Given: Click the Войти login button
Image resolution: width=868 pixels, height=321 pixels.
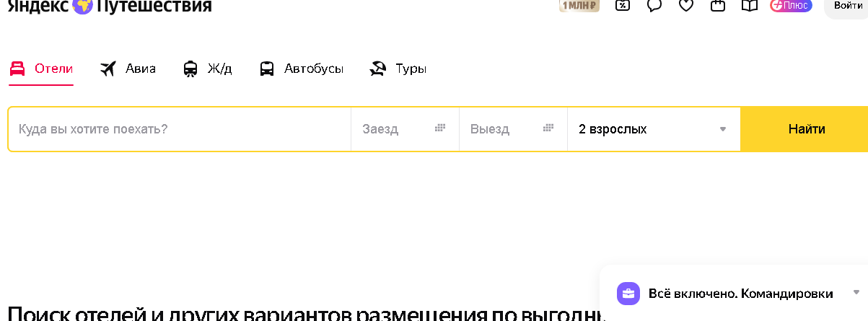Looking at the screenshot, I should coord(847,6).
